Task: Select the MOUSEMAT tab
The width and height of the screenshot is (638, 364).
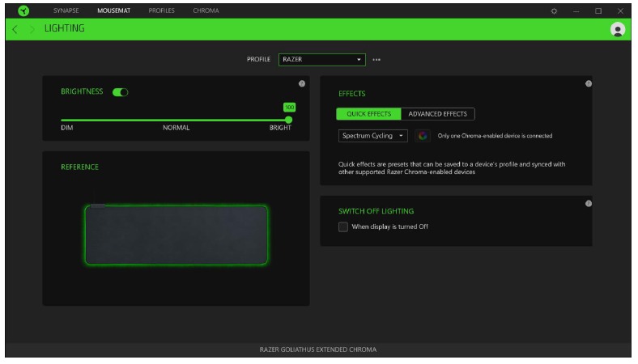Action: [x=114, y=11]
